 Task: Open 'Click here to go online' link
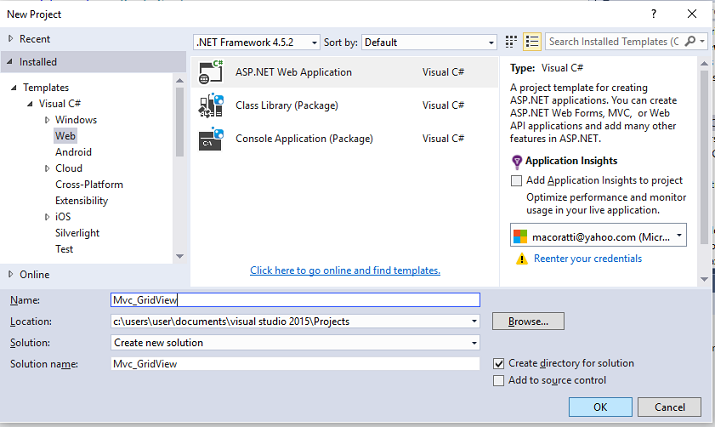point(345,271)
